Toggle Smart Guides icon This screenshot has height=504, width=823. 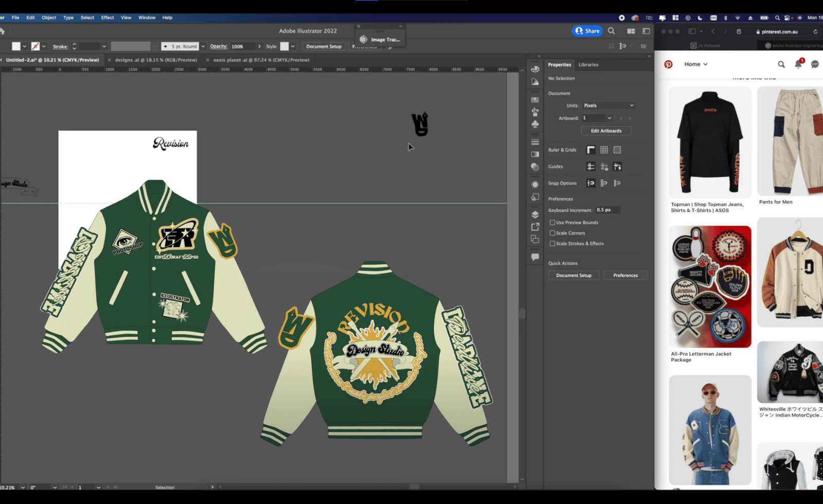(617, 167)
